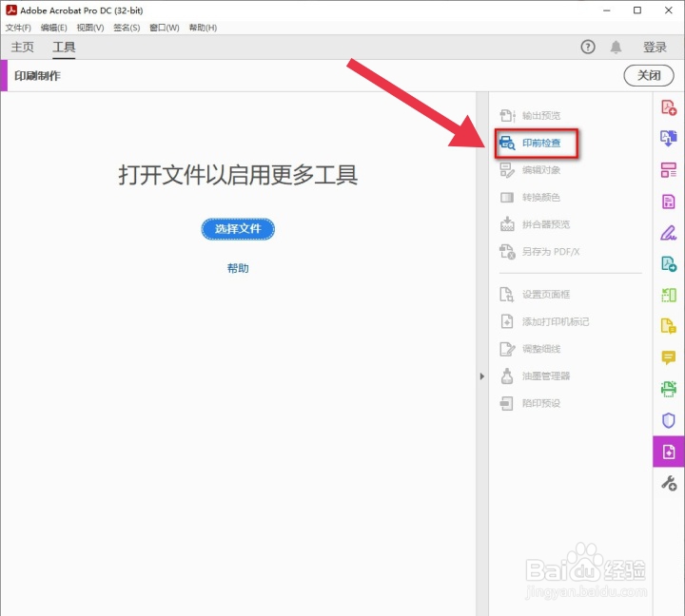
Task: Select the 编辑对象 text label
Action: [541, 170]
